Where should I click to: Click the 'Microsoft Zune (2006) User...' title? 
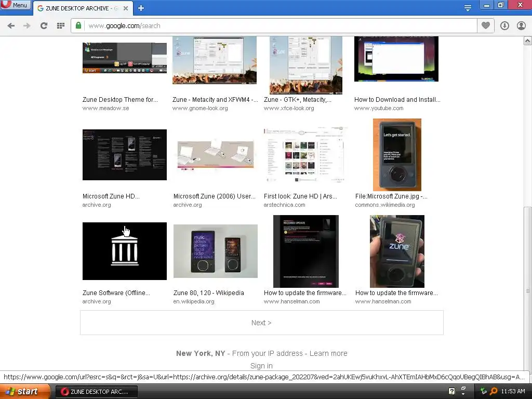215,196
